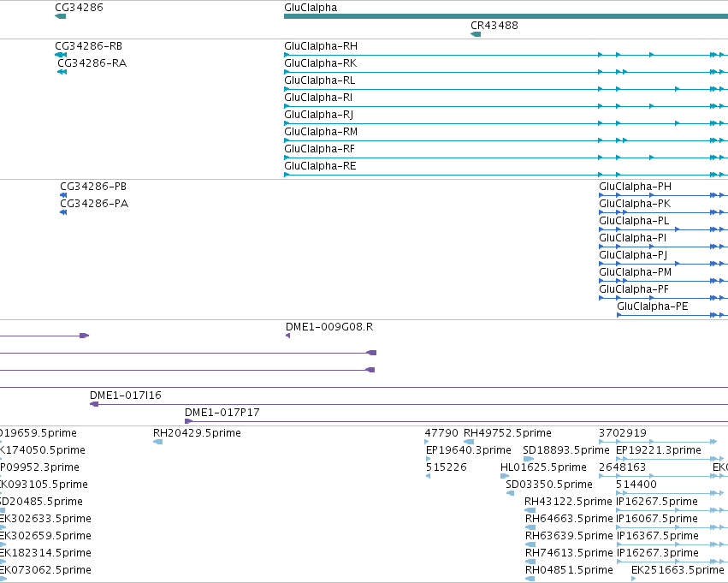
Task: Click the 2648163 feature label
Action: point(623,467)
